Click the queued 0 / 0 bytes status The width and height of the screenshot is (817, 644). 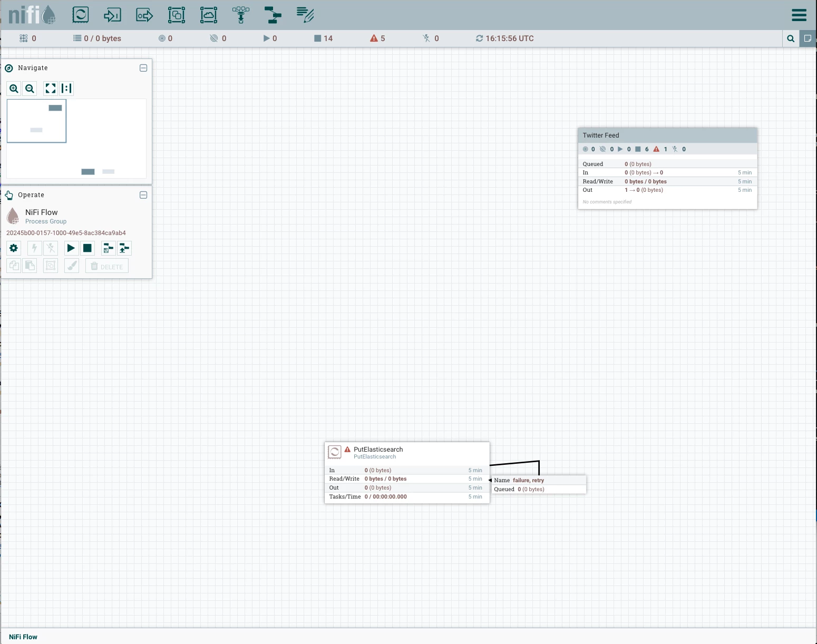98,38
